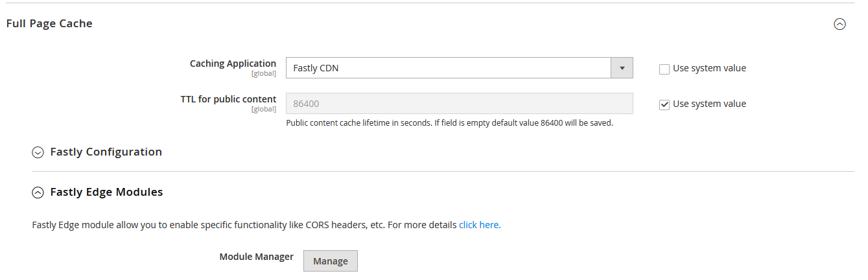The image size is (868, 280).
Task: Collapse the Fastly Edge Modules section title
Action: pos(106,192)
